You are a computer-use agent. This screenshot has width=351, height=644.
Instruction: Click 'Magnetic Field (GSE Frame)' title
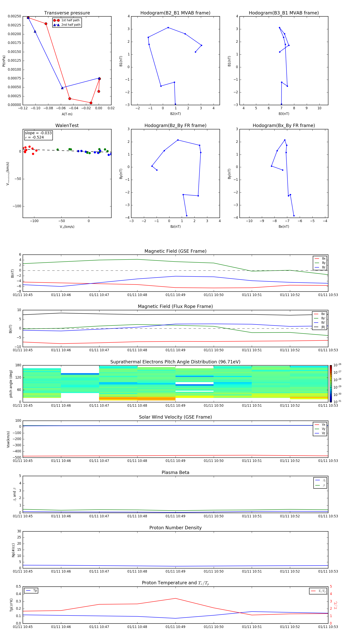175,251
